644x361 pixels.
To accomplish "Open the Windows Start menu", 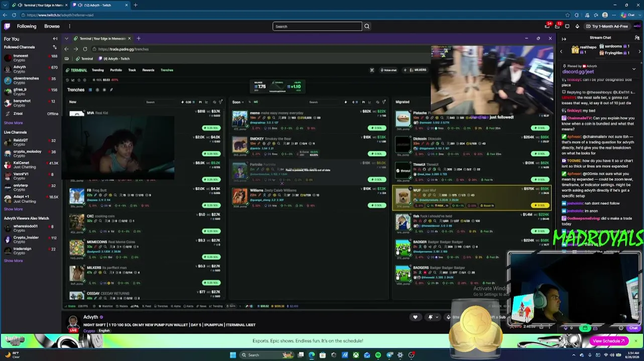I will click(x=233, y=355).
